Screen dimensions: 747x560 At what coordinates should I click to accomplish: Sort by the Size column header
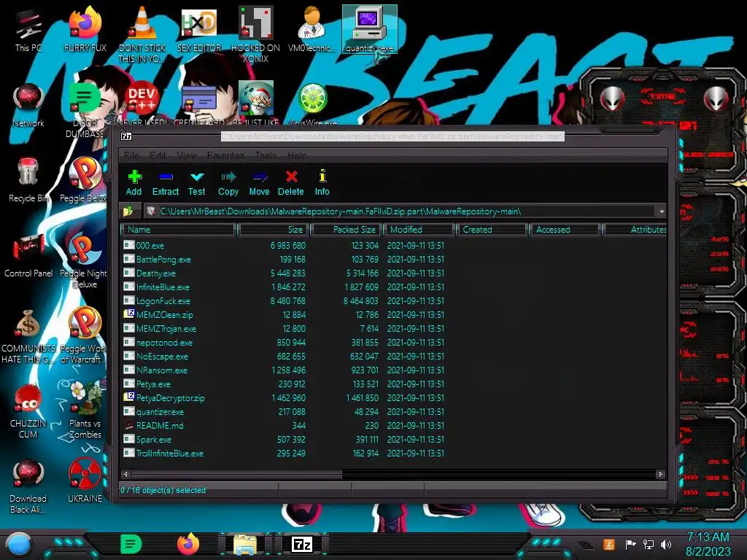[x=274, y=230]
